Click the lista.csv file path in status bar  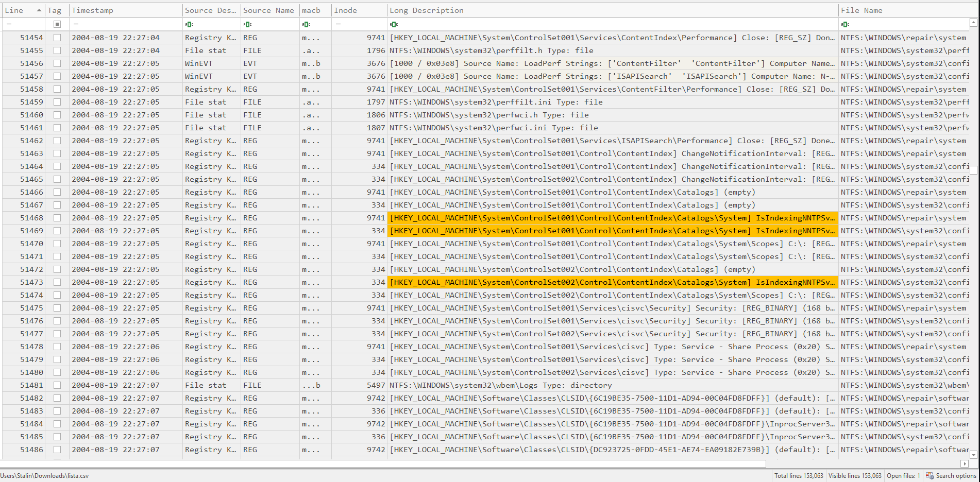coord(44,476)
